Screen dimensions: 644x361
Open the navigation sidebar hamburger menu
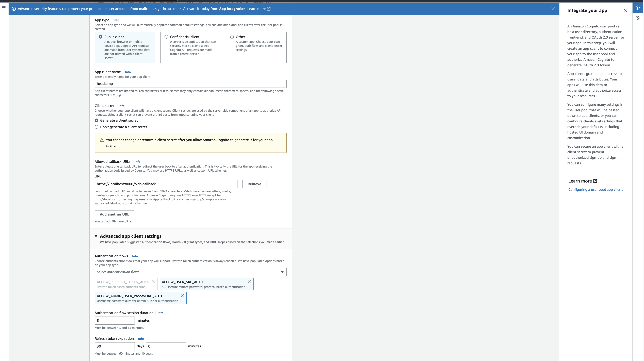point(4,8)
